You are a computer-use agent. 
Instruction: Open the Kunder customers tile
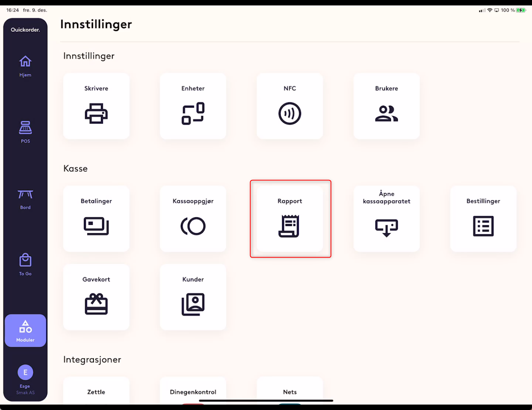(x=193, y=297)
